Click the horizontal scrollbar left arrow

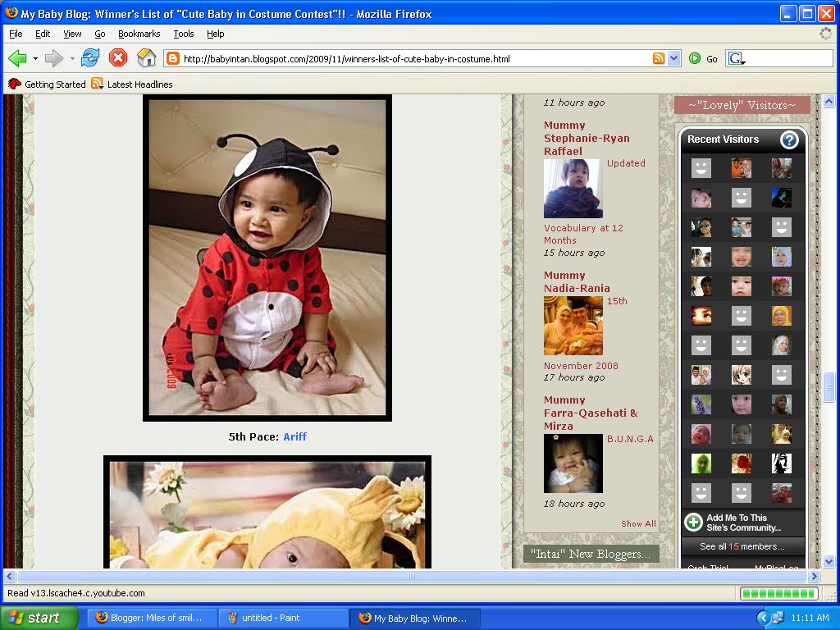click(x=9, y=577)
